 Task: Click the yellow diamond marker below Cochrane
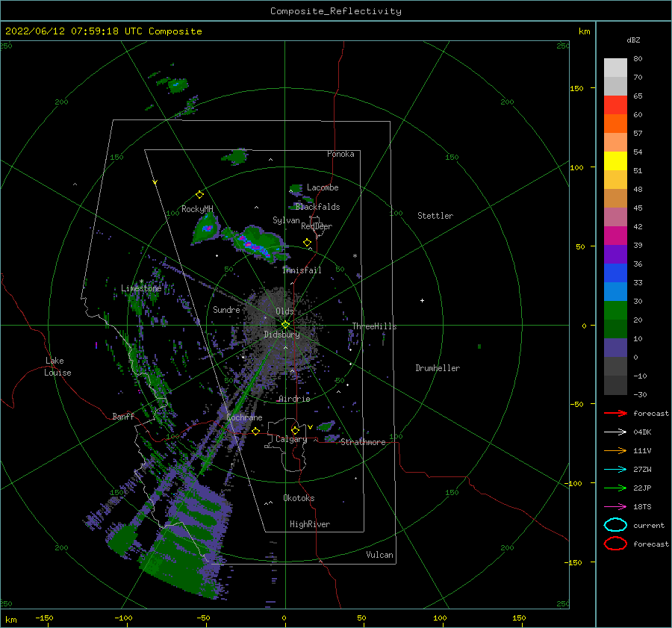(255, 431)
